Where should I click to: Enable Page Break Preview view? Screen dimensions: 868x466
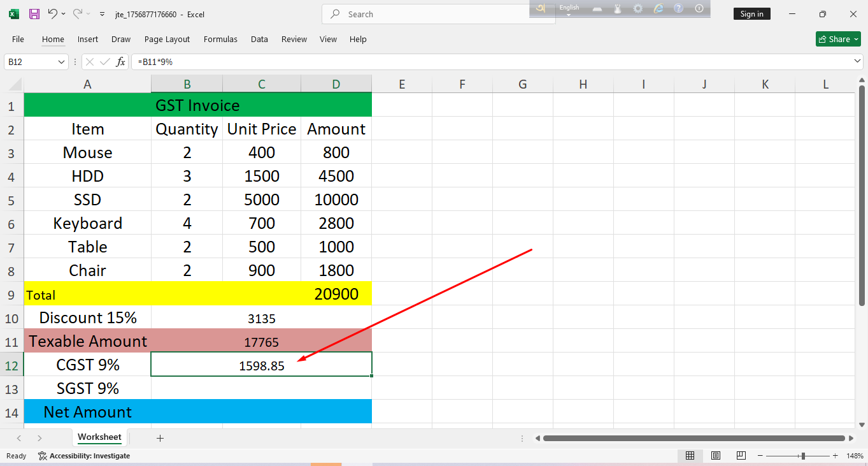pos(741,456)
